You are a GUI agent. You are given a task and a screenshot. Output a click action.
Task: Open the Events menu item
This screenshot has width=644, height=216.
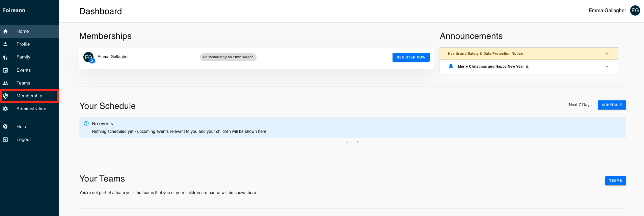click(29, 70)
